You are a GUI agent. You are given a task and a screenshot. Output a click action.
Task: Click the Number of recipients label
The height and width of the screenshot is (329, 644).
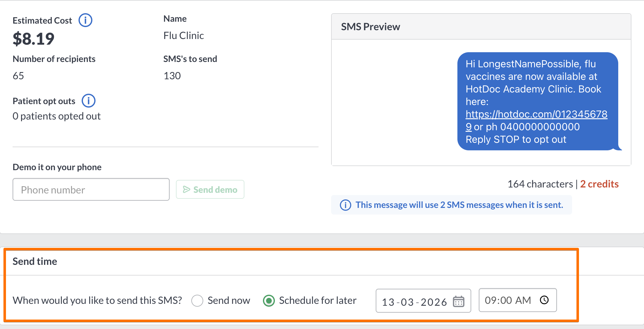pos(54,59)
